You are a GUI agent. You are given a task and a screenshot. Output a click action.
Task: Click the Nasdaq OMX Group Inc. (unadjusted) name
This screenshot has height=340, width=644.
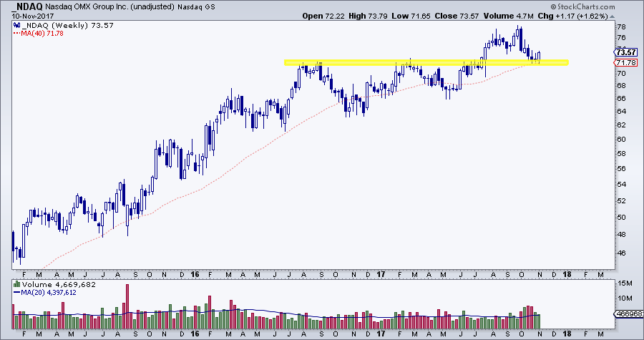click(109, 7)
